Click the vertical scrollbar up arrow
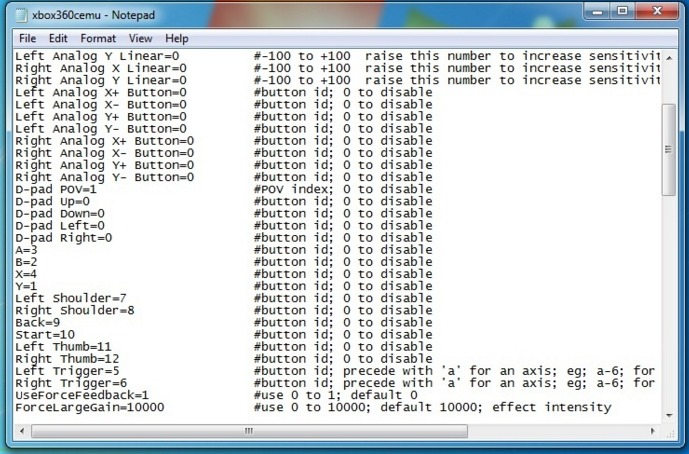The image size is (689, 454). (x=669, y=58)
